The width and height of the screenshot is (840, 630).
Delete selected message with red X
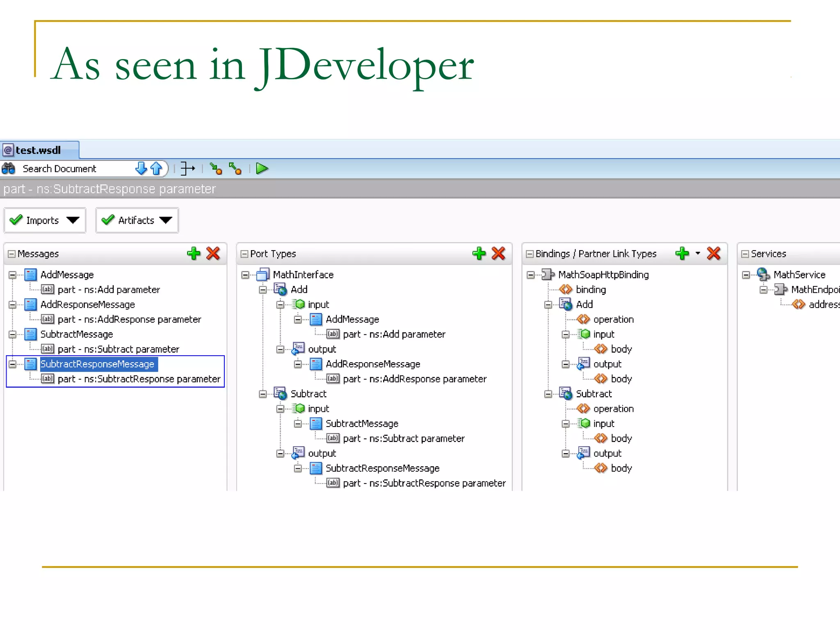213,253
